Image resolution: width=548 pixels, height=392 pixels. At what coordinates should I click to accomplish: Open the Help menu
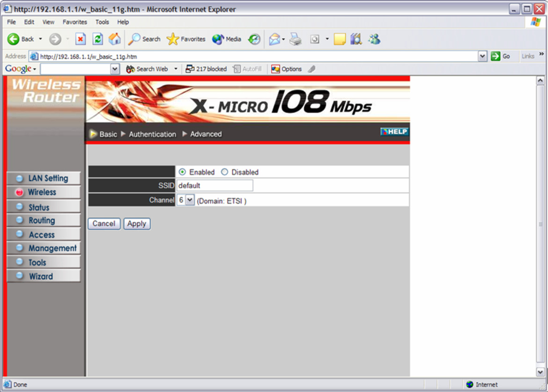123,22
